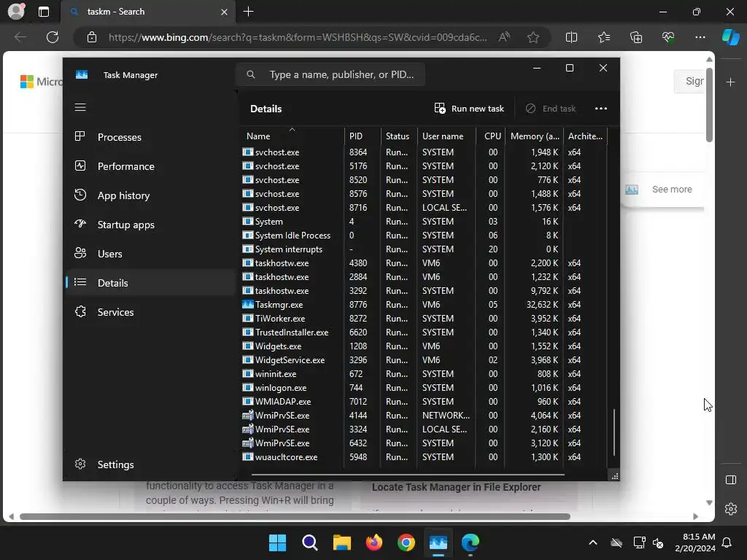
Task: Click Edge browser refresh icon
Action: pyautogui.click(x=53, y=37)
